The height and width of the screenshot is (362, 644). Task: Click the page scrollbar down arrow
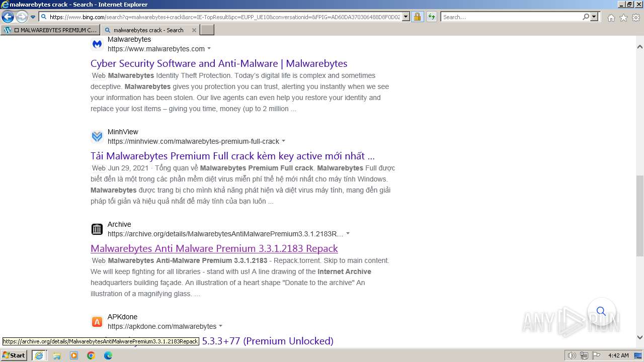pyautogui.click(x=640, y=338)
